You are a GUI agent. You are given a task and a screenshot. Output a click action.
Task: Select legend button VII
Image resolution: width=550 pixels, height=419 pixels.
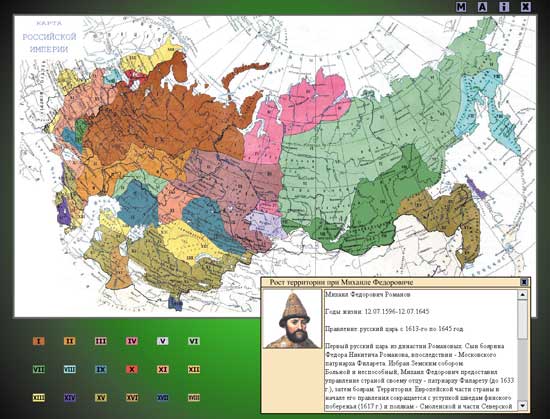coord(39,369)
